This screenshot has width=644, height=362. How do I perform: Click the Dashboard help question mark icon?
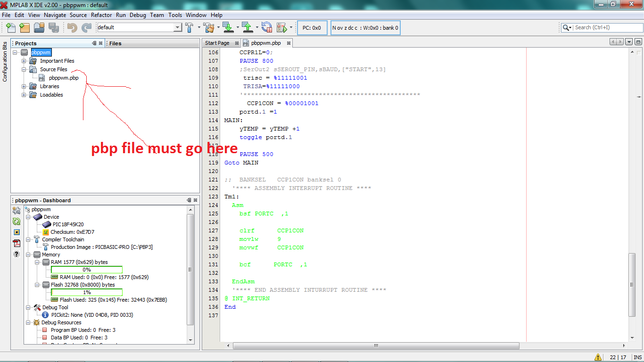pyautogui.click(x=17, y=254)
